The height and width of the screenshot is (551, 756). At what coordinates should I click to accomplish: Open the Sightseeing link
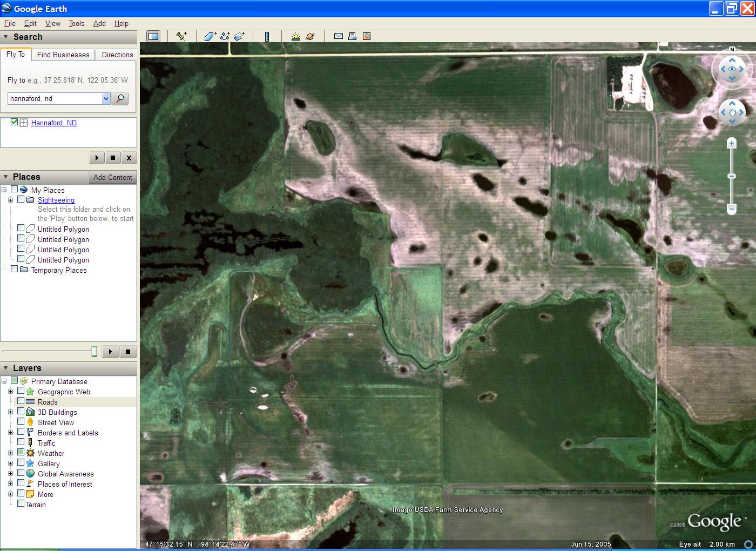(56, 200)
